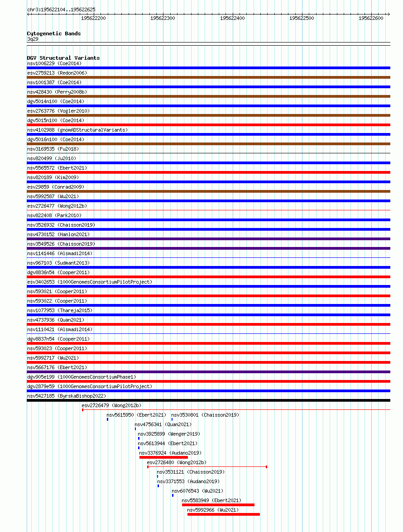The height and width of the screenshot is (532, 403).
Task: Click the nsv1006229 (Coe2014) variant label
Action: tap(54, 63)
